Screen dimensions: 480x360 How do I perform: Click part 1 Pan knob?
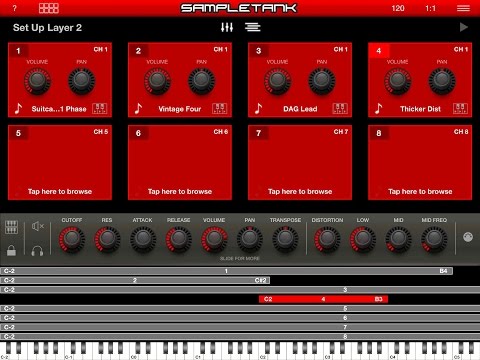[x=82, y=81]
